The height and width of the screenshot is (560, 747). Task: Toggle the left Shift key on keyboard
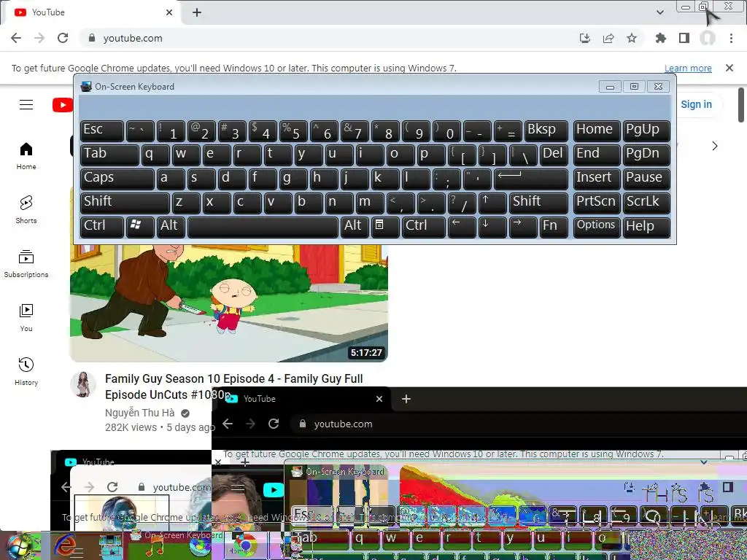pos(125,203)
